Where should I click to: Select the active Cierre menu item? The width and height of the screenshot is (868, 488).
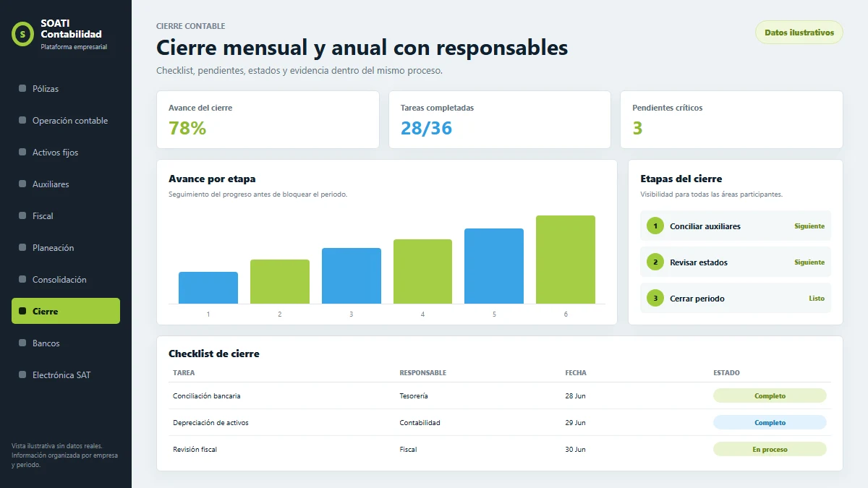coord(66,311)
